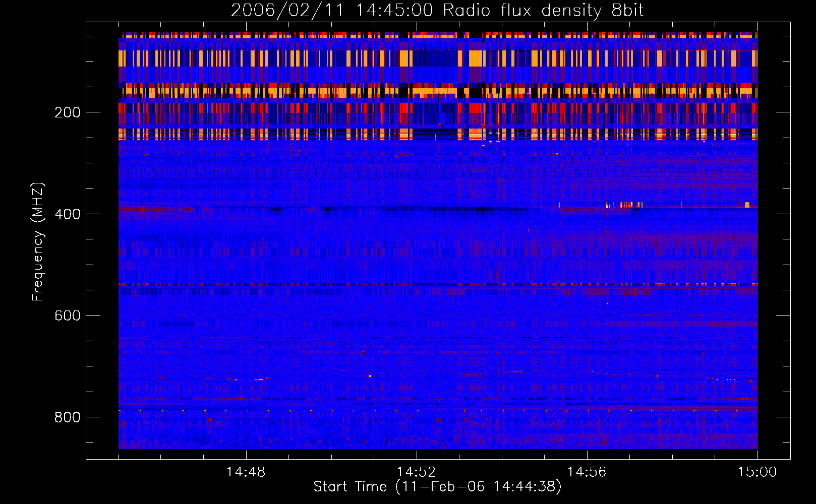Image resolution: width=816 pixels, height=504 pixels.
Task: Click the 14:52 time tick label
Action: [416, 472]
